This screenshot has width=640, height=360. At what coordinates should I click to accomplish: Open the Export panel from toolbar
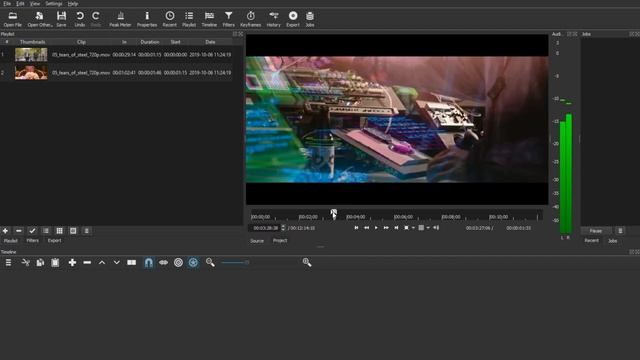click(293, 19)
